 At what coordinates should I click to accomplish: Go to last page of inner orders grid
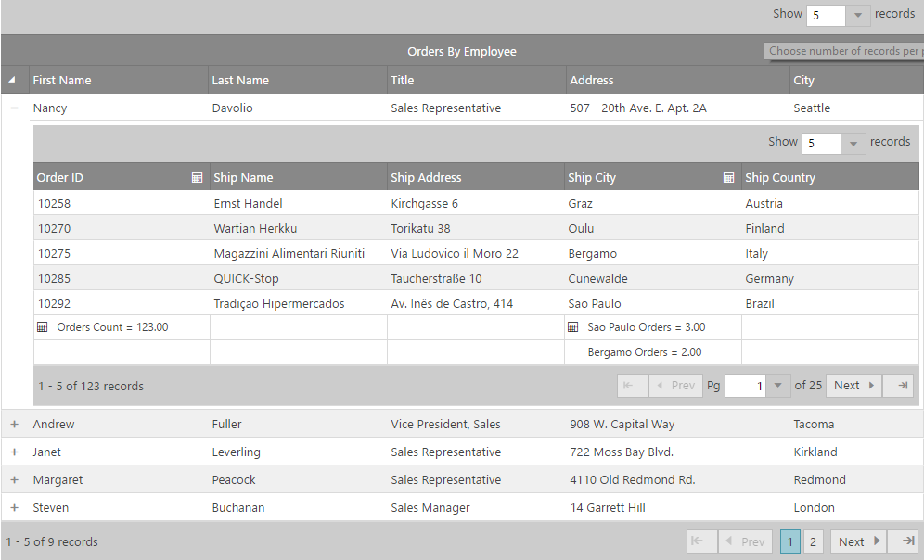coord(898,386)
